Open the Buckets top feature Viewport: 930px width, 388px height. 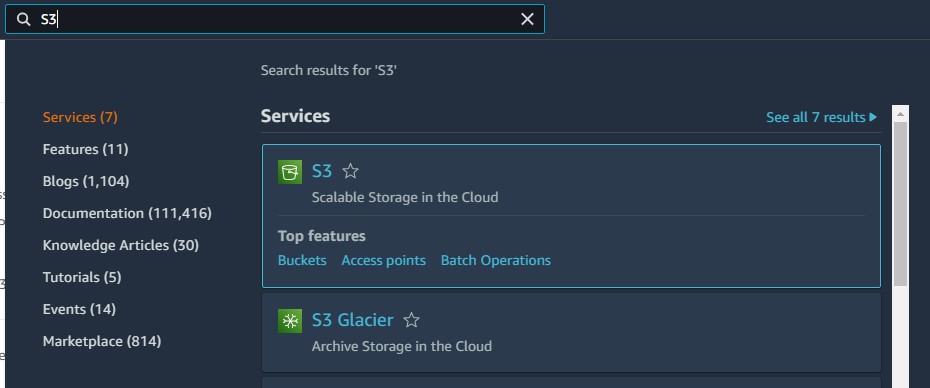coord(302,260)
